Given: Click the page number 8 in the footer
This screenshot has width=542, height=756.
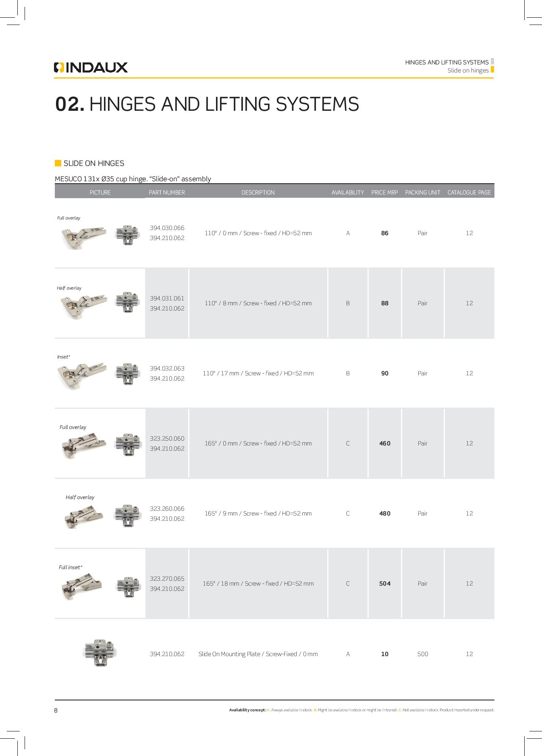Looking at the screenshot, I should tap(56, 710).
